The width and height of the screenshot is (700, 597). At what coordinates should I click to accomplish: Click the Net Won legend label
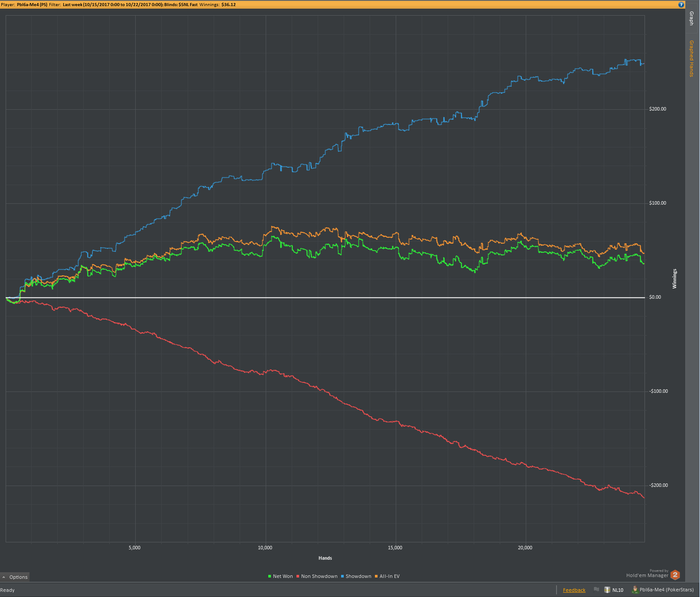point(283,576)
